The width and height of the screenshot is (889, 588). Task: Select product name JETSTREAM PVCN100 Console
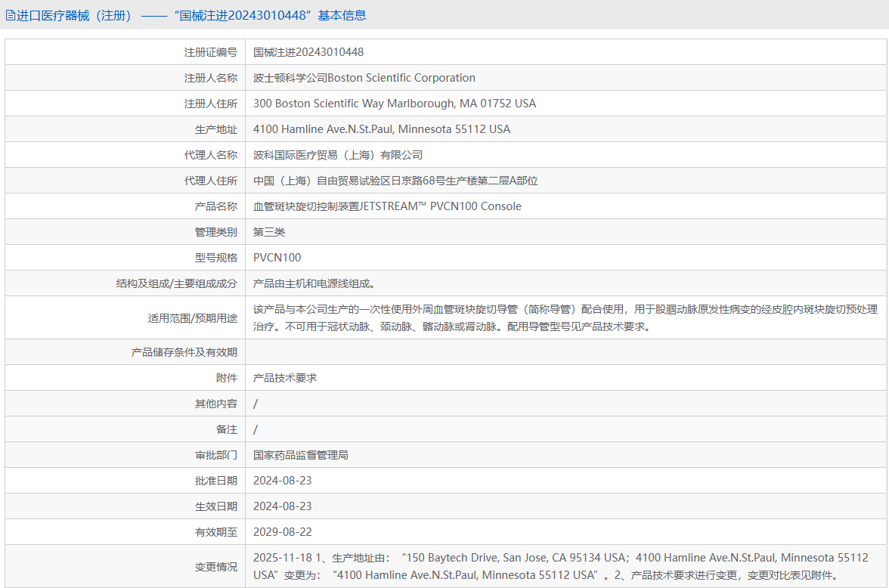tap(387, 206)
